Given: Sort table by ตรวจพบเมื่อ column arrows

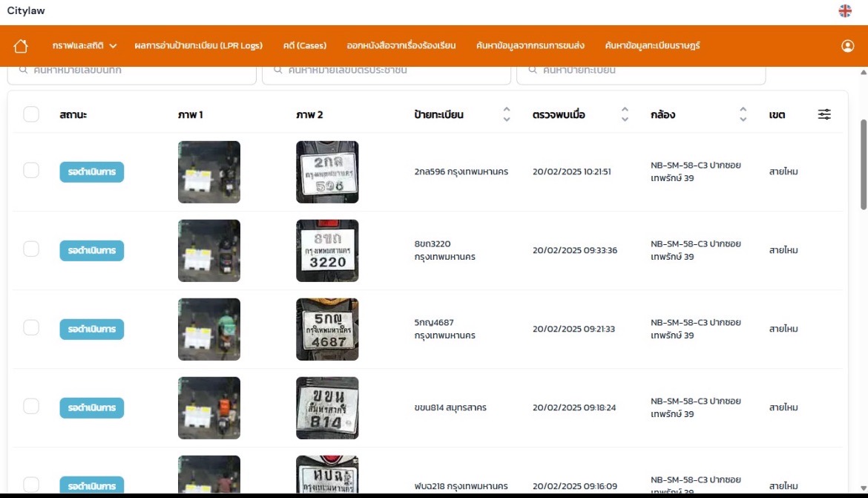Looking at the screenshot, I should [x=625, y=114].
